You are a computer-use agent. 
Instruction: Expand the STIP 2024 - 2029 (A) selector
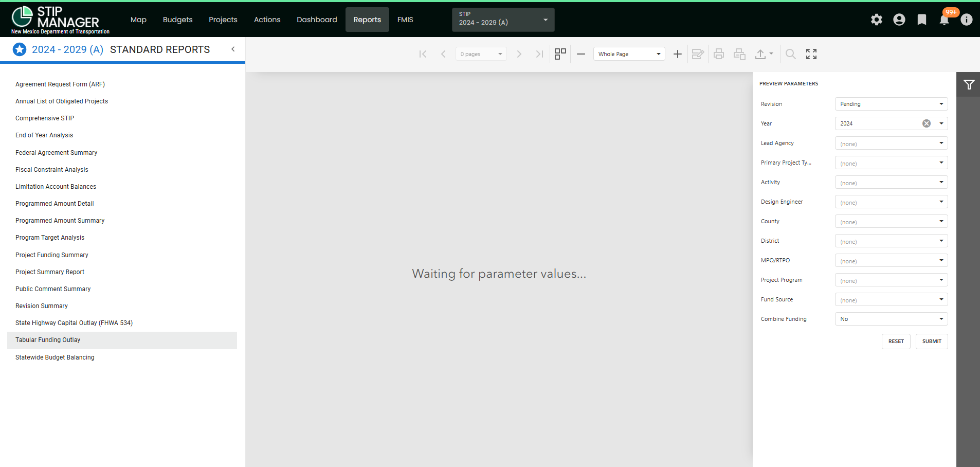tap(503, 20)
